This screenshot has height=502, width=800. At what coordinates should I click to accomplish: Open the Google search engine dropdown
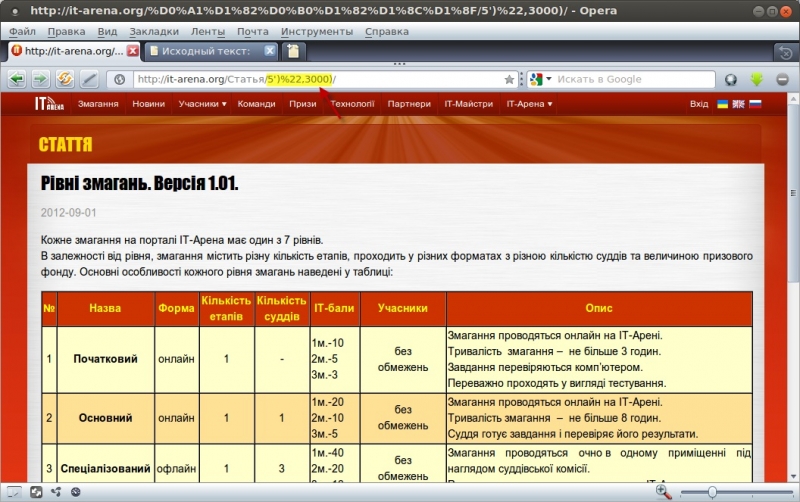point(549,79)
